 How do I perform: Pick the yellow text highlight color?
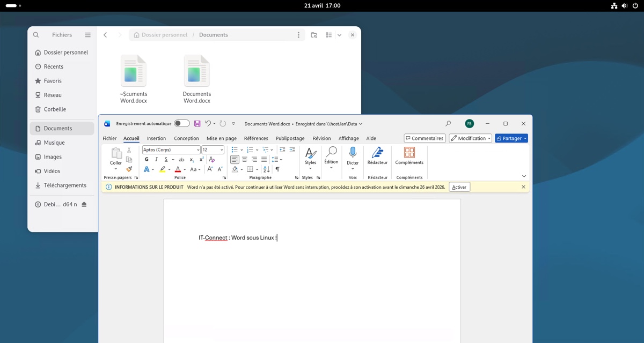(162, 169)
